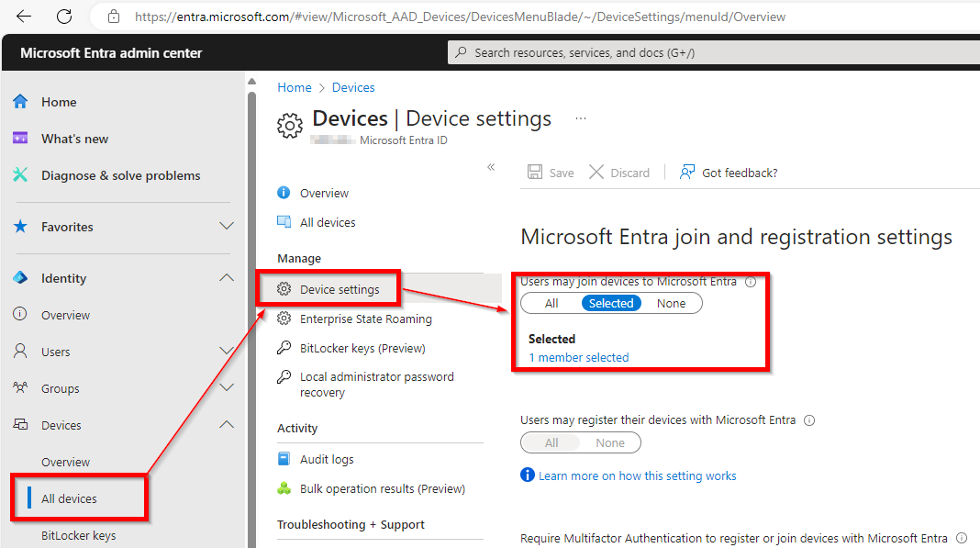Click the blue info icon next to Overview
This screenshot has width=980, height=548.
(284, 193)
